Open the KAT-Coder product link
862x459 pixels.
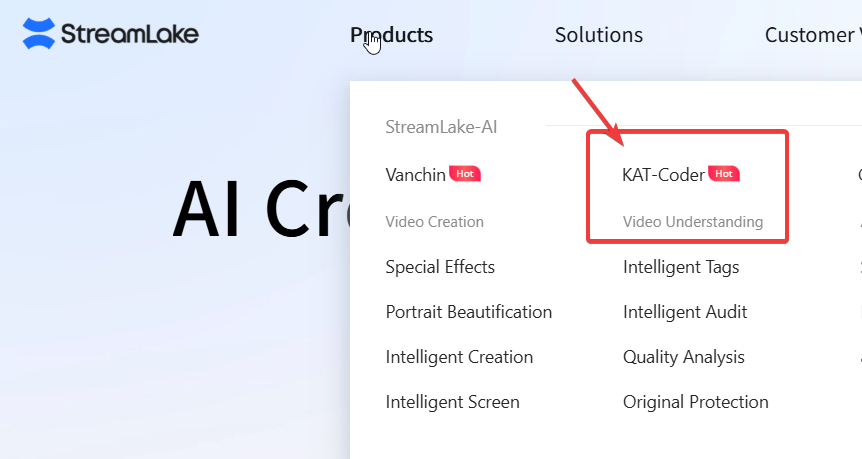coord(663,175)
